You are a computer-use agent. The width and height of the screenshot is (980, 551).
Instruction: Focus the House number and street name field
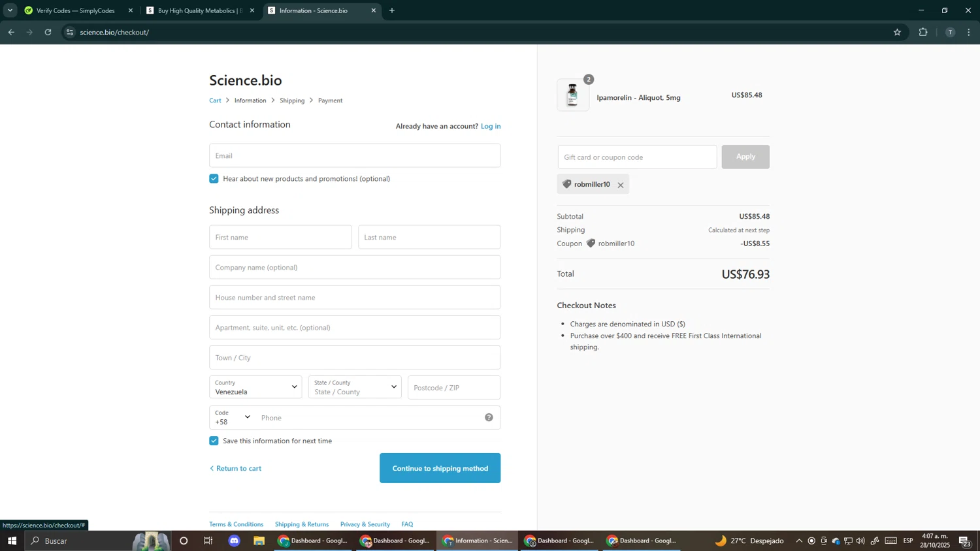tap(355, 297)
